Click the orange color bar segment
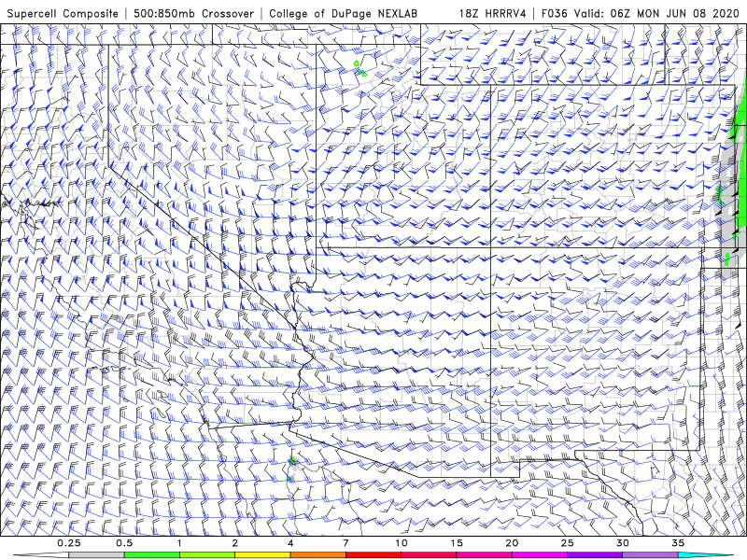Viewport: 747px width, 560px height. point(317,555)
